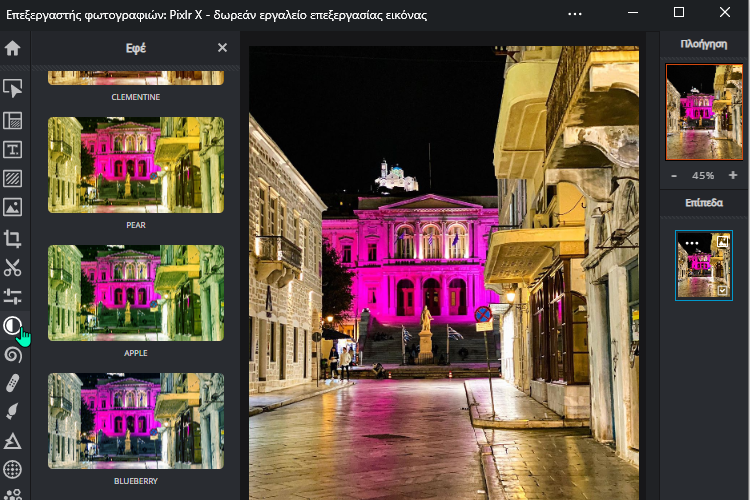Open layer options three-dots menu

point(691,242)
